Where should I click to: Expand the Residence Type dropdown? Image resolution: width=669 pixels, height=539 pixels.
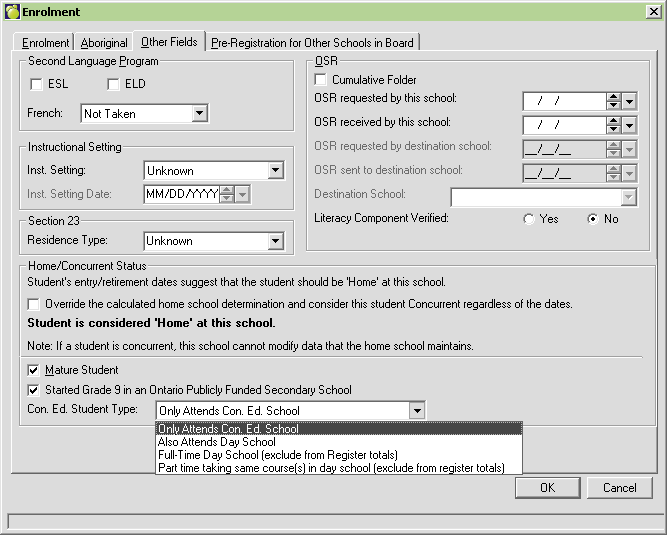tap(276, 241)
